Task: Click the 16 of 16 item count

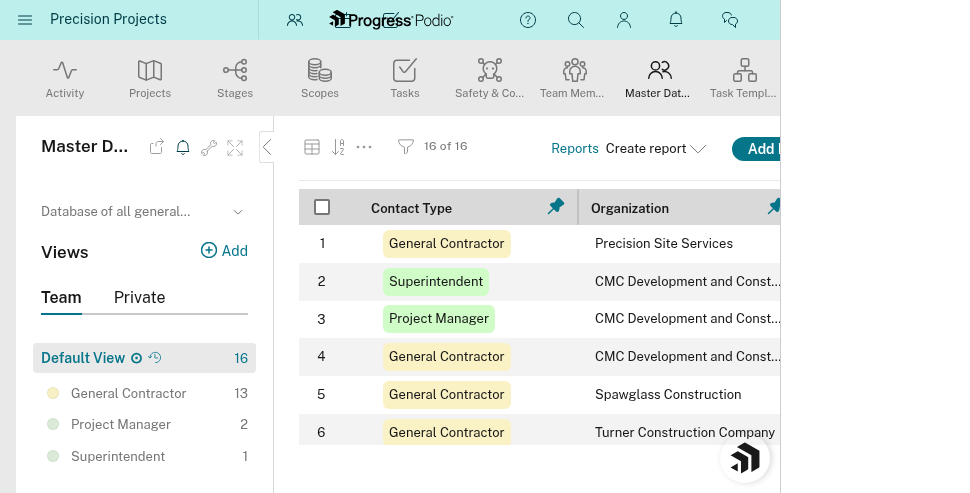Action: (x=445, y=147)
